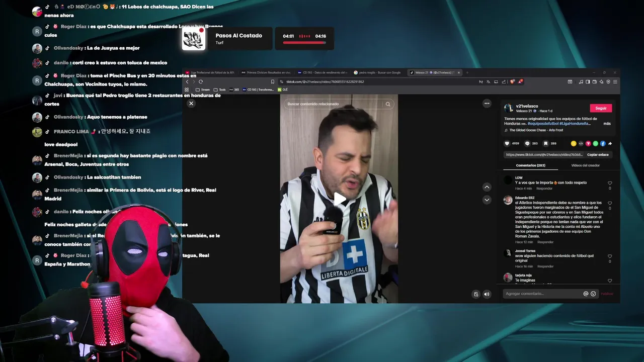Image resolution: width=644 pixels, height=362 pixels.
Task: Open the Stream bookmarks folder
Action: 203,89
